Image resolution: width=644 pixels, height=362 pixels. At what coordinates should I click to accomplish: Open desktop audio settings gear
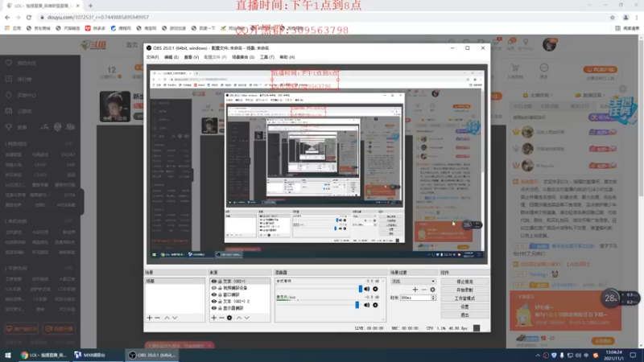pyautogui.click(x=375, y=289)
